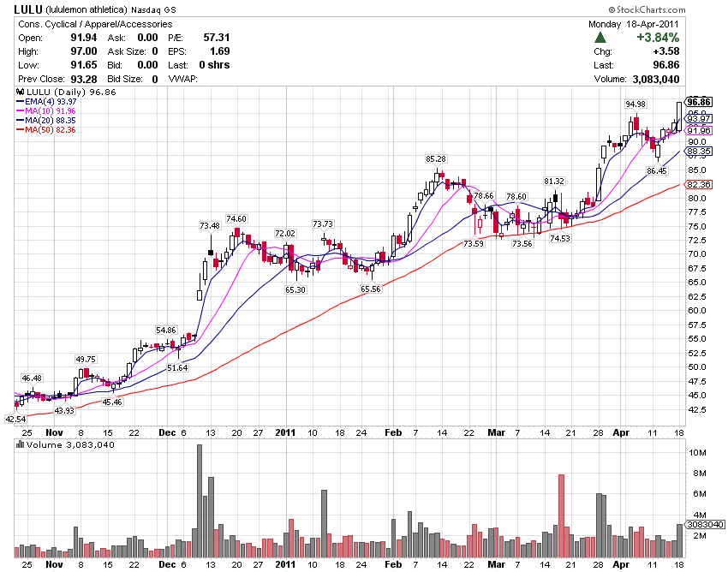Image resolution: width=728 pixels, height=572 pixels.
Task: Click the MA(20) 88.35 legend entry
Action: [x=46, y=120]
